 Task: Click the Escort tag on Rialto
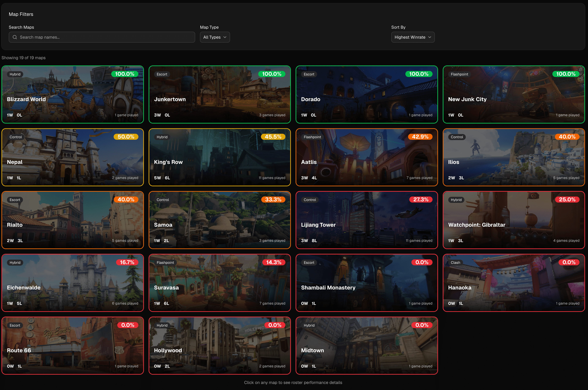coord(15,200)
